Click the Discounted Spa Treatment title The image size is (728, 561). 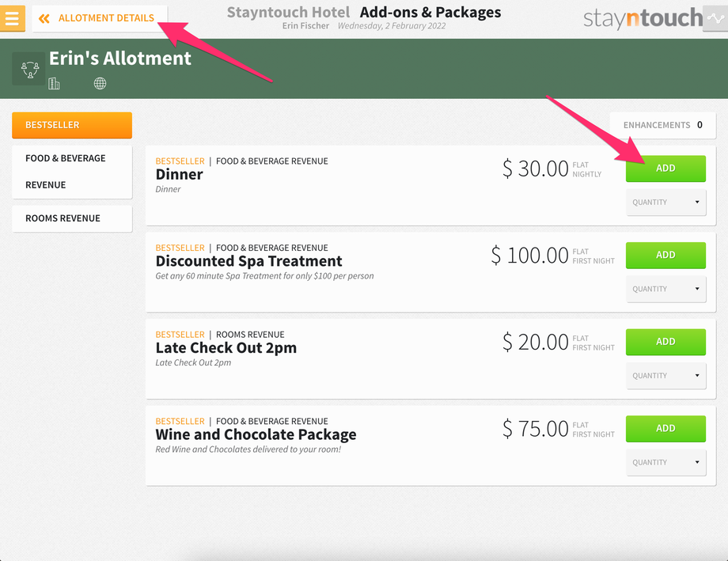pyautogui.click(x=248, y=261)
